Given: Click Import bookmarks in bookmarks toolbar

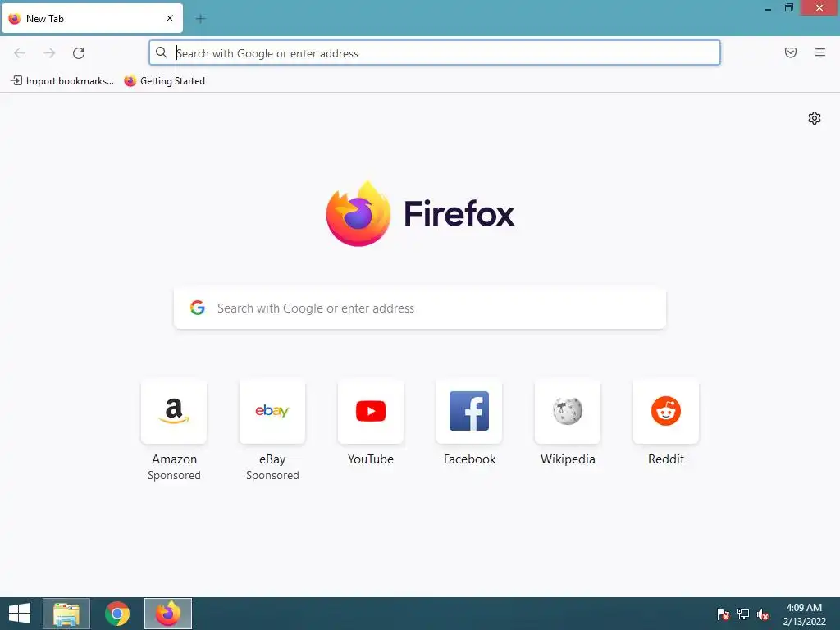Looking at the screenshot, I should (x=62, y=81).
